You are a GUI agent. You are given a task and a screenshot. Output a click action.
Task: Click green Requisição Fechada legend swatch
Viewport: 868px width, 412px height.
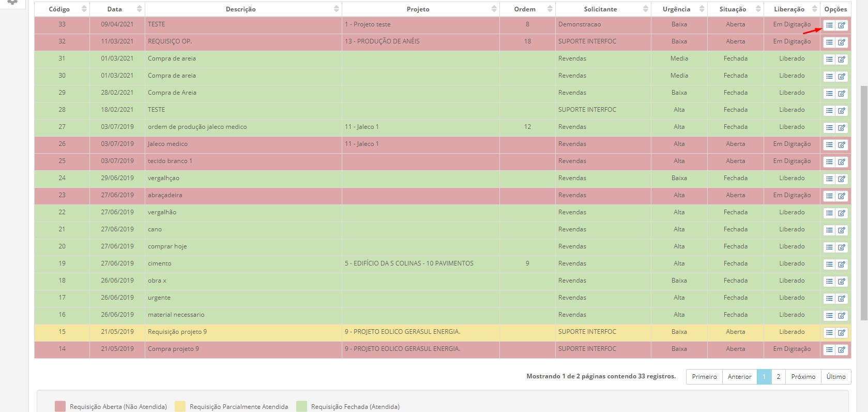[301, 406]
